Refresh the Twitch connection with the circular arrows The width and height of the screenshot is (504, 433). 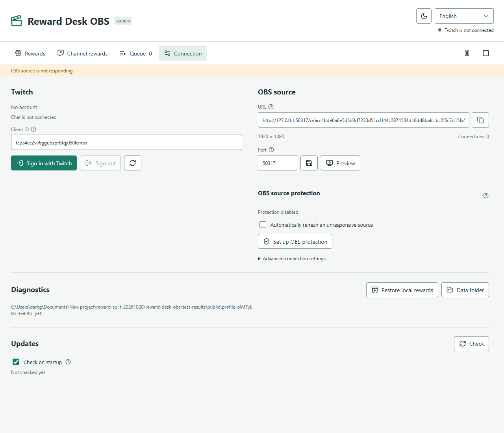pos(133,163)
